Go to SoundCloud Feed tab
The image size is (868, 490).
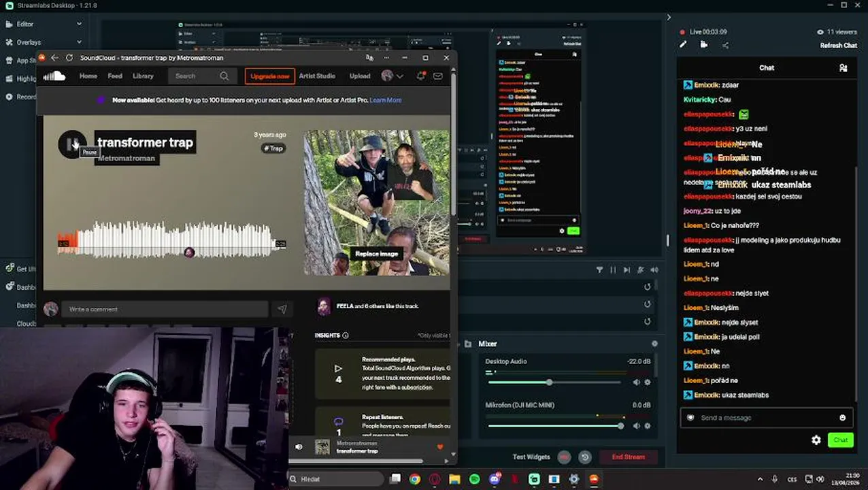point(115,76)
